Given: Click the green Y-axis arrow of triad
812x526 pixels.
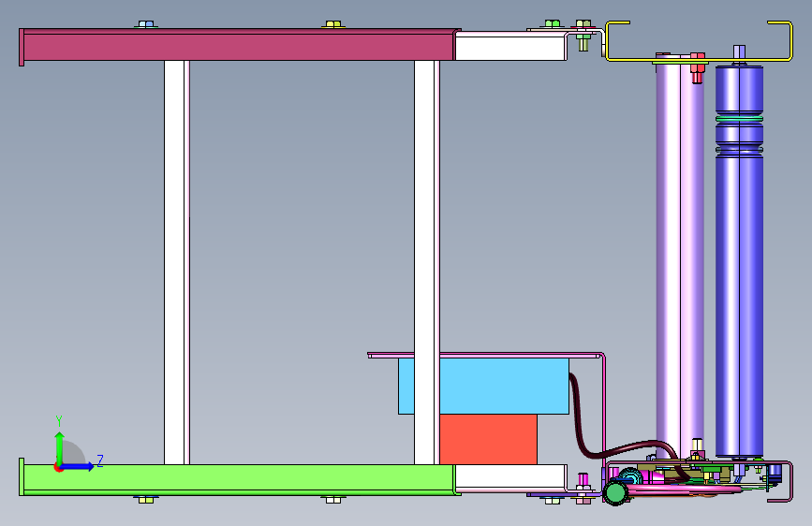Looking at the screenshot, I should point(60,447).
